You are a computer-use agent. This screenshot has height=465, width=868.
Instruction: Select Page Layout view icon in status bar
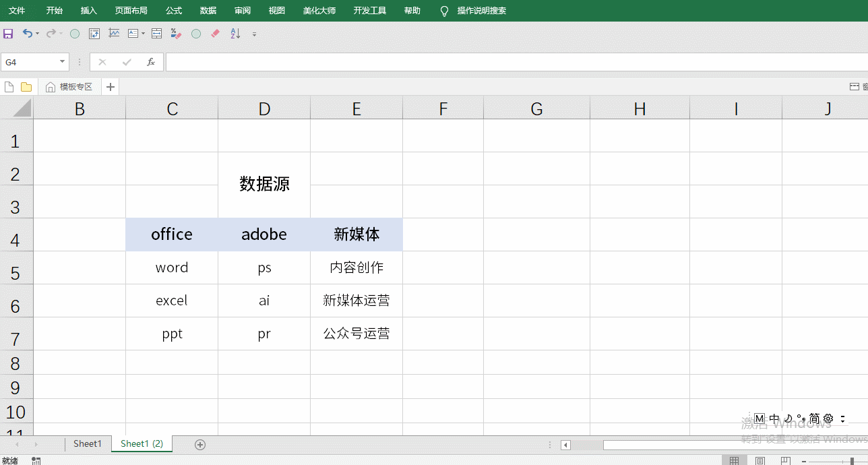pyautogui.click(x=759, y=460)
